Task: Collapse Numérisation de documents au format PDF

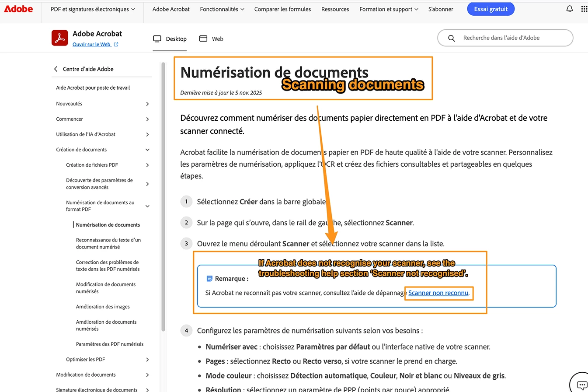Action: [108, 206]
